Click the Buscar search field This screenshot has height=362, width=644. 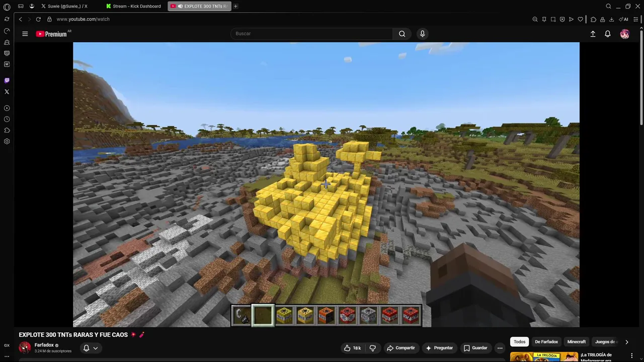point(312,34)
